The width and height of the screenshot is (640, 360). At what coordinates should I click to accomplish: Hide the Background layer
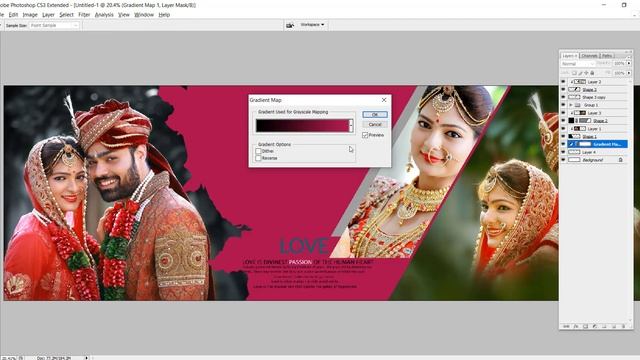(x=563, y=160)
